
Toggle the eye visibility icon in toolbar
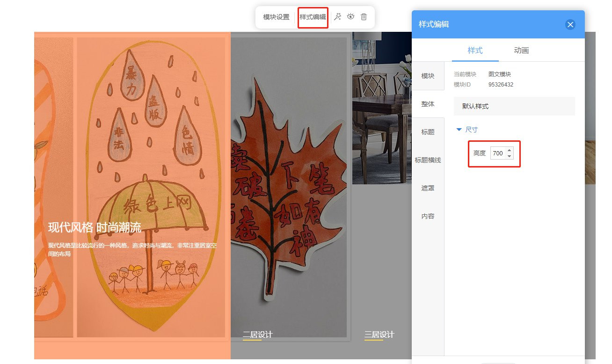pos(350,17)
